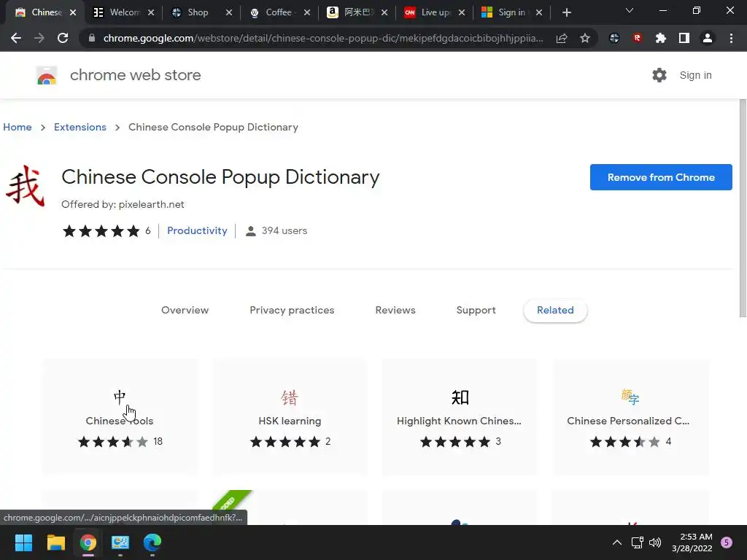Click the share page icon in address bar

(x=562, y=38)
